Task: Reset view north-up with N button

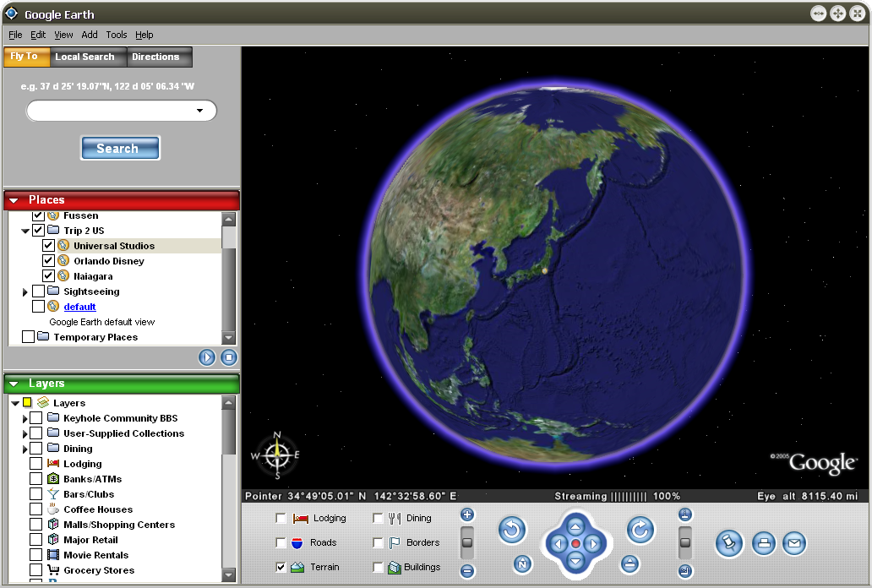Action: 522,564
